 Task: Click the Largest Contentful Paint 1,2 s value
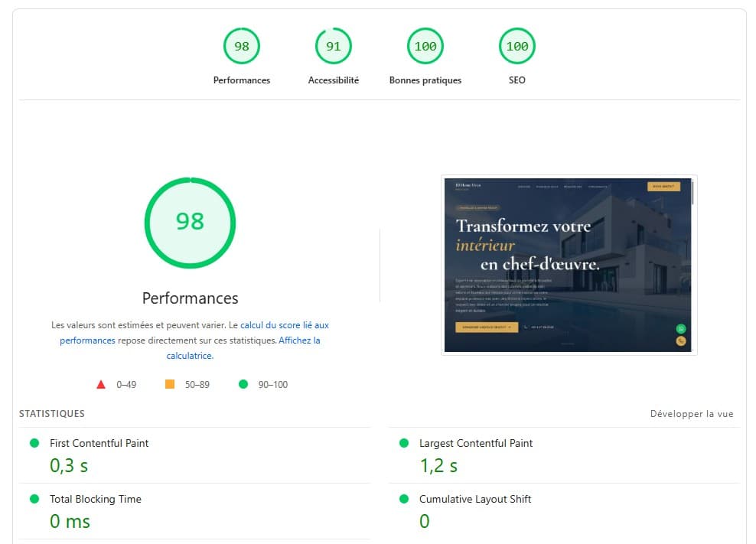(438, 466)
